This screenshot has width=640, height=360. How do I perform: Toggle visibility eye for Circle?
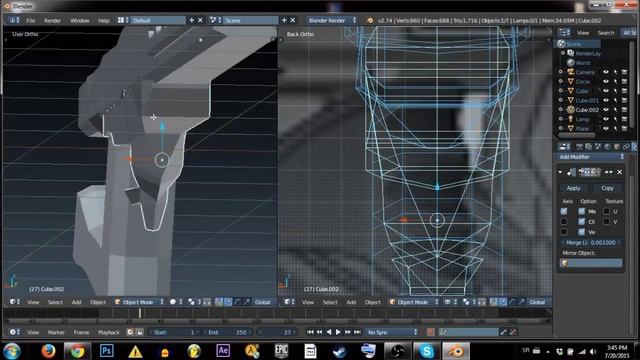point(606,81)
